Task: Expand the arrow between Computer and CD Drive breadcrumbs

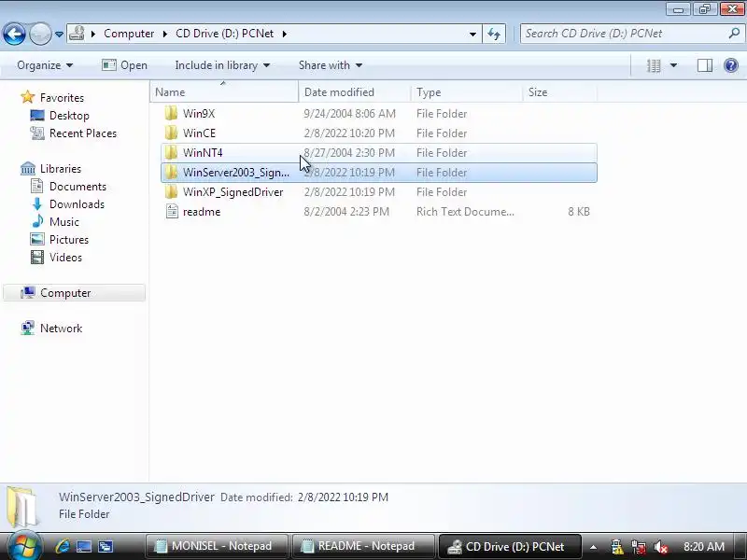Action: tap(165, 34)
